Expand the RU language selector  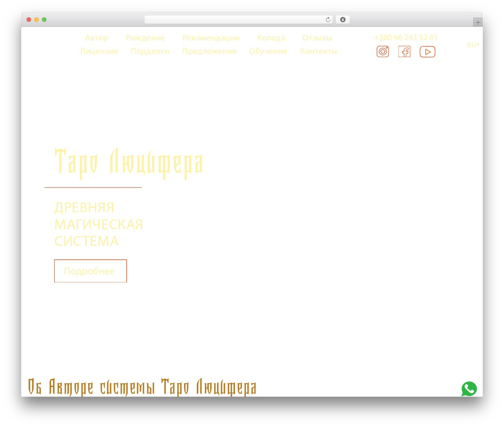[x=473, y=45]
